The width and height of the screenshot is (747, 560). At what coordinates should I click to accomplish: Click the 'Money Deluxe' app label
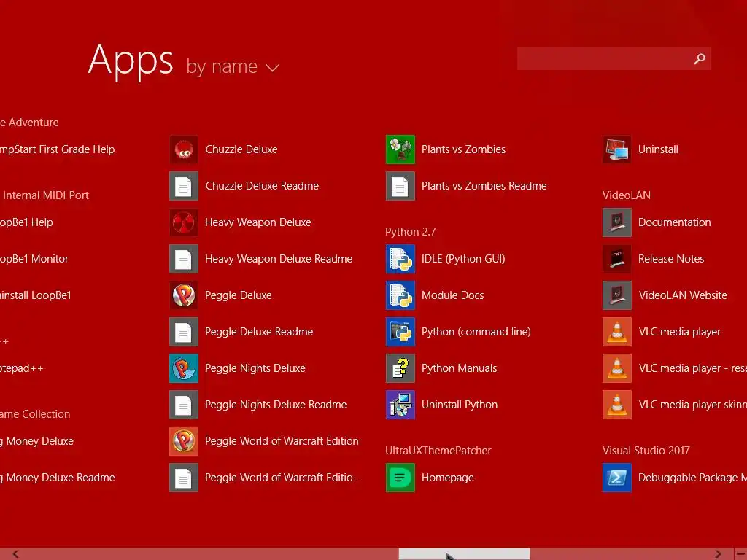pos(37,441)
